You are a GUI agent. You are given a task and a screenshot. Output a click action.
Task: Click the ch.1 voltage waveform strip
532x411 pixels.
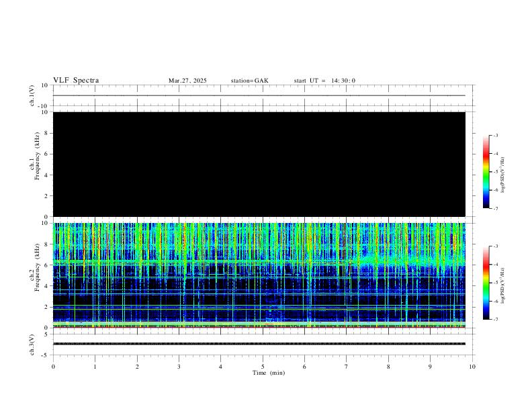point(259,95)
